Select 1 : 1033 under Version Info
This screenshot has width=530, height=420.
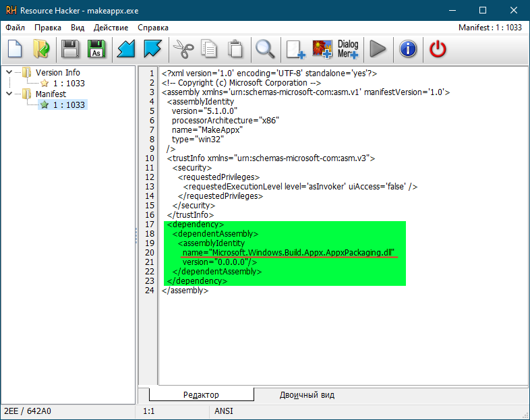tap(69, 83)
